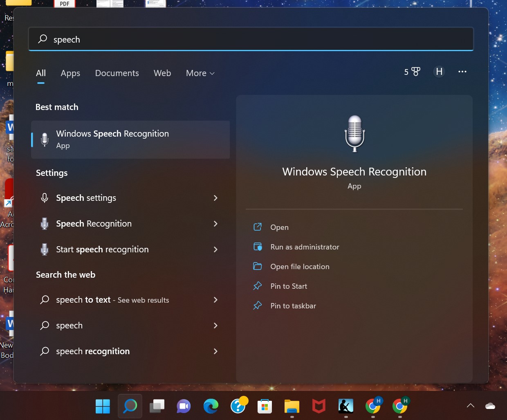Launch Amazon Kindle from the taskbar
This screenshot has width=507, height=420.
tap(345, 406)
